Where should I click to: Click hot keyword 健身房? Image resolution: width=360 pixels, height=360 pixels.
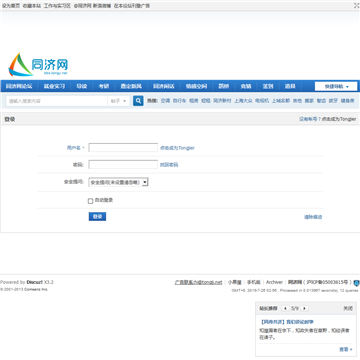(x=347, y=101)
